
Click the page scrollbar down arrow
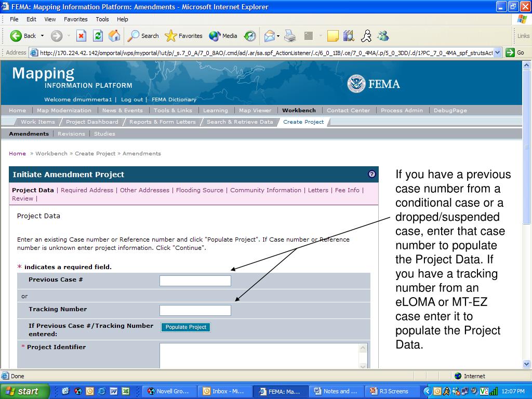pyautogui.click(x=526, y=364)
